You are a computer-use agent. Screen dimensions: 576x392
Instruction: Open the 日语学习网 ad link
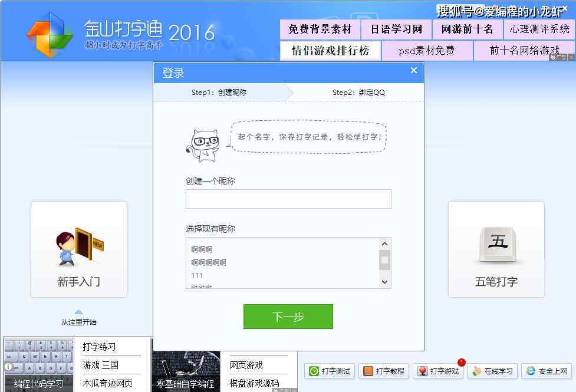(x=396, y=29)
